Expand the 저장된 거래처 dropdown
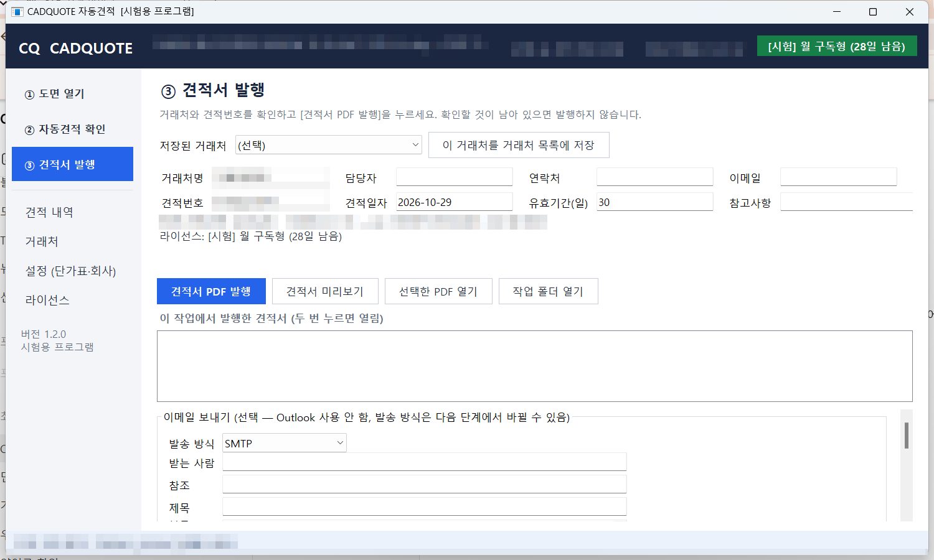Viewport: 934px width, 560px height. tap(329, 145)
